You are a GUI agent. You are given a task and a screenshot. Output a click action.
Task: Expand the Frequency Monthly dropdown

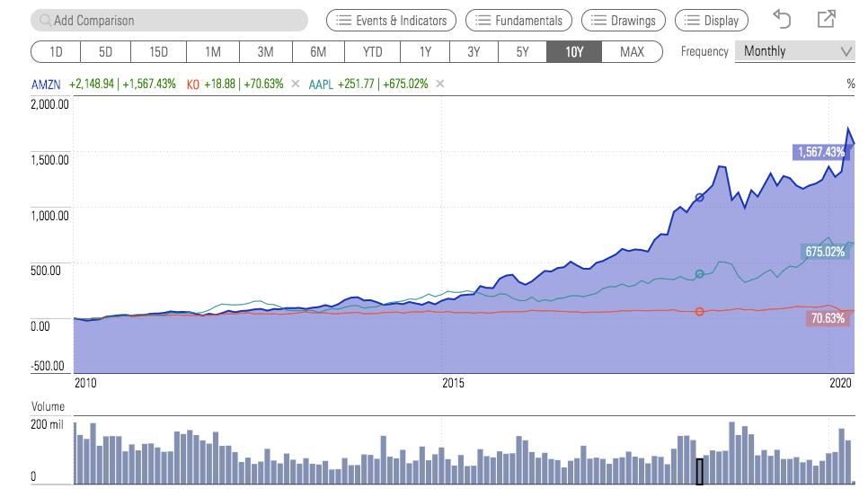(794, 51)
